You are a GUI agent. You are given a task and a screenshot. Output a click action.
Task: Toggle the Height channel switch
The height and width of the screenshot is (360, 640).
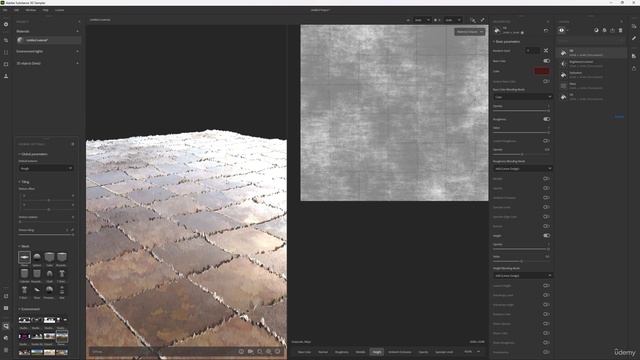(x=547, y=236)
